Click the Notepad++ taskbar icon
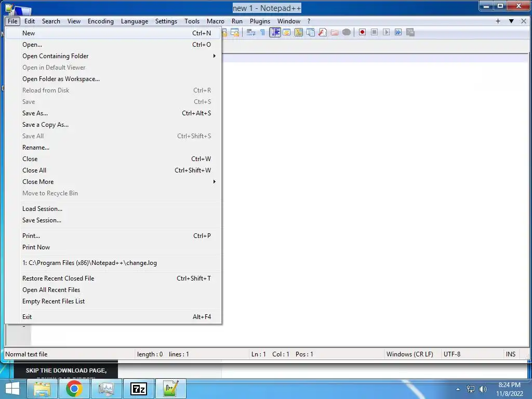Image resolution: width=532 pixels, height=399 pixels. click(x=170, y=389)
